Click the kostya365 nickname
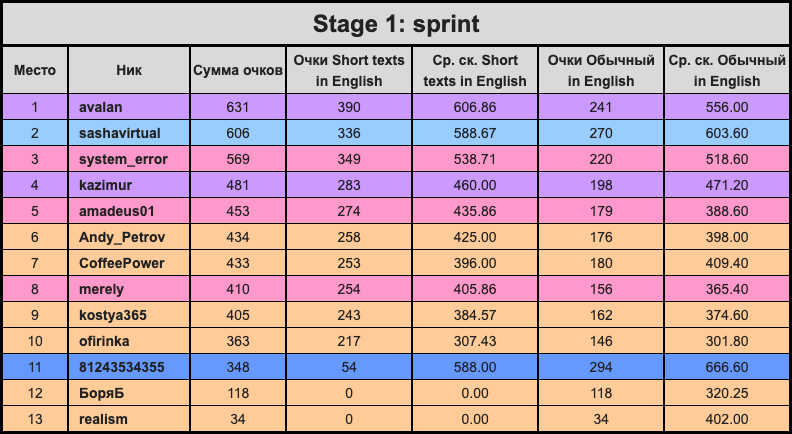The height and width of the screenshot is (434, 792). pos(113,315)
